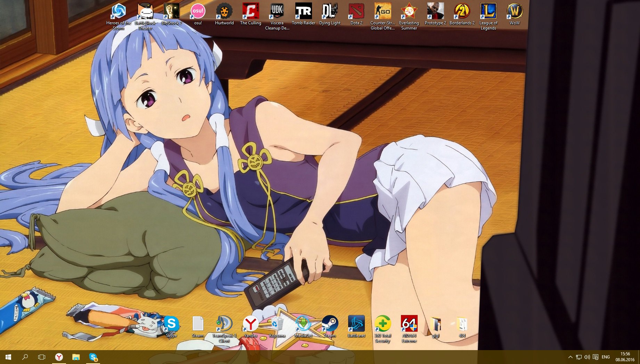Select the Steam application shortcut icon
This screenshot has height=364, width=640.
point(330,326)
